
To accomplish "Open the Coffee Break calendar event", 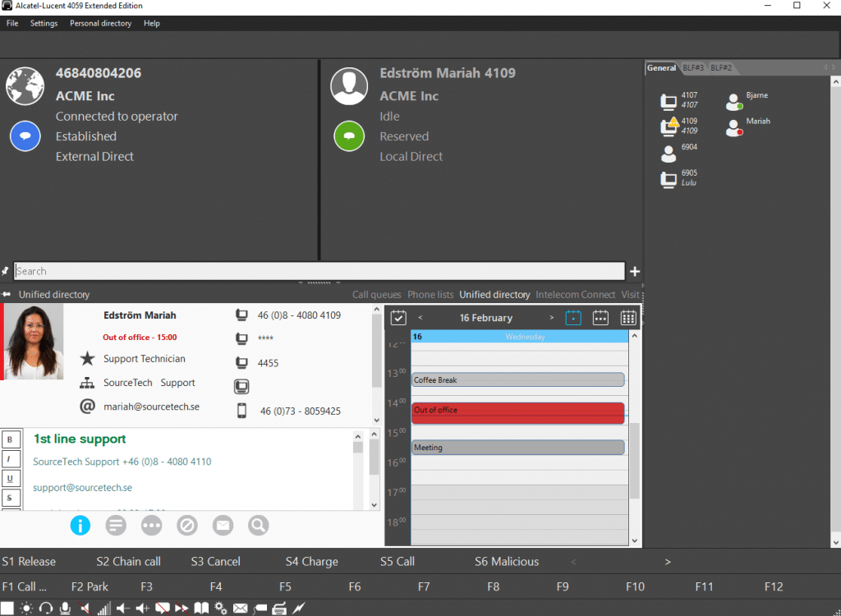I will click(518, 380).
